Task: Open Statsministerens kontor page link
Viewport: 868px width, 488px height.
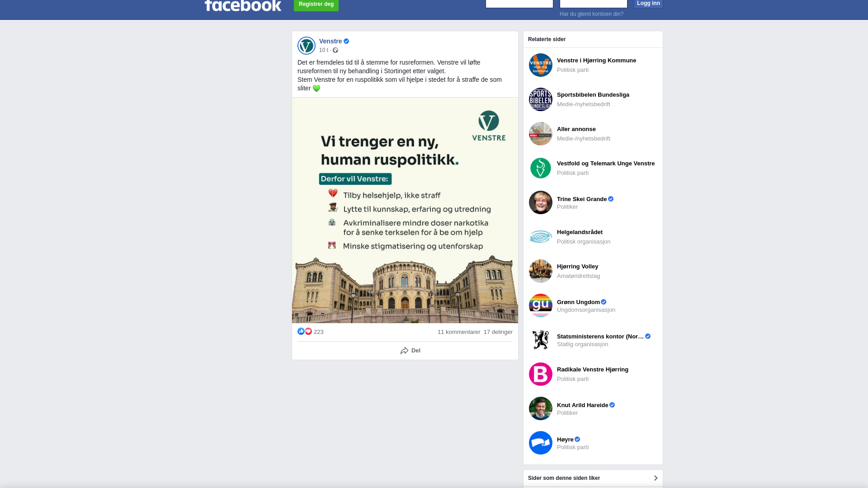Action: coord(600,336)
